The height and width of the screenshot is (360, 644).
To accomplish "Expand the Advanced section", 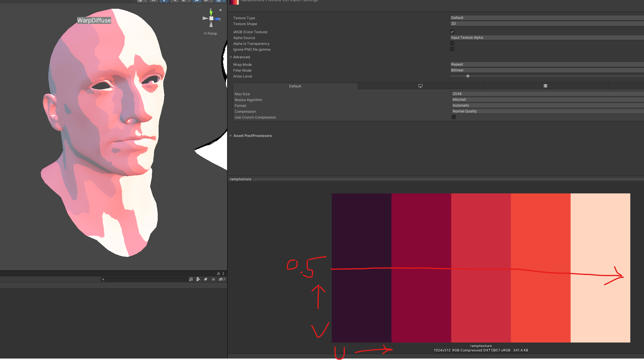I will tap(231, 57).
